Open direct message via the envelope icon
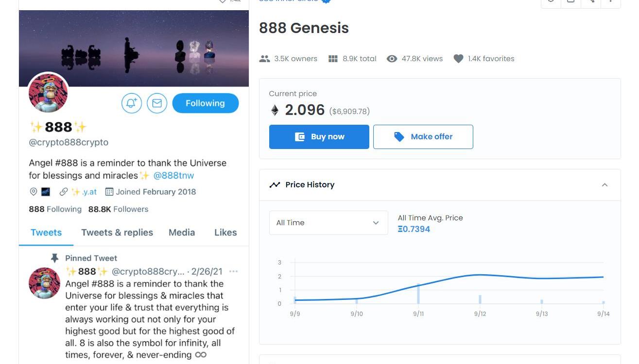Screen dimensions: 639x364 click(x=157, y=103)
